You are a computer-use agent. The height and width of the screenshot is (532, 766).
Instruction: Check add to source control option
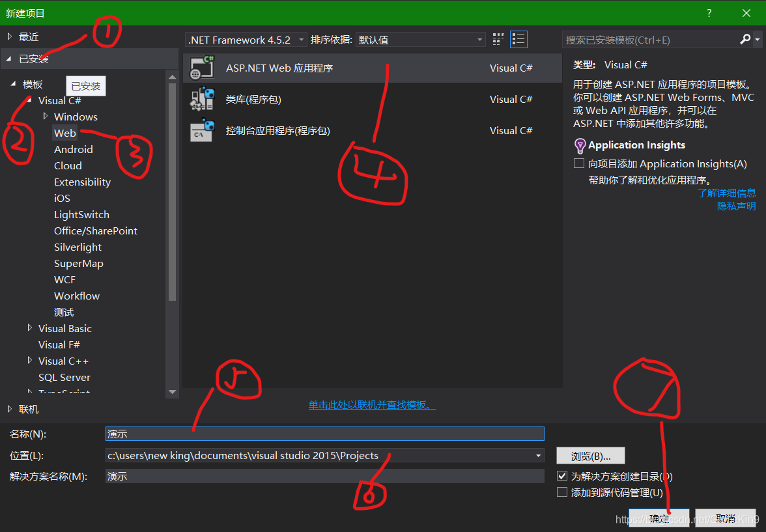click(562, 492)
